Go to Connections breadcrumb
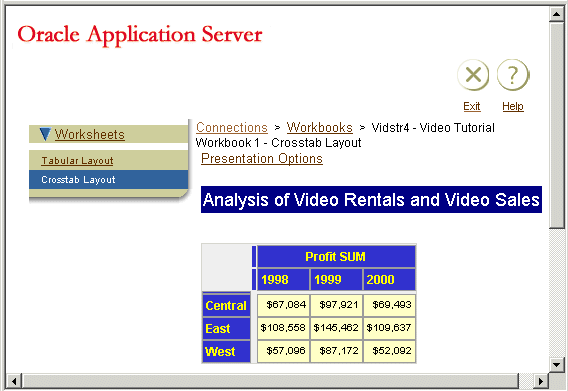The height and width of the screenshot is (391, 568). pyautogui.click(x=232, y=128)
